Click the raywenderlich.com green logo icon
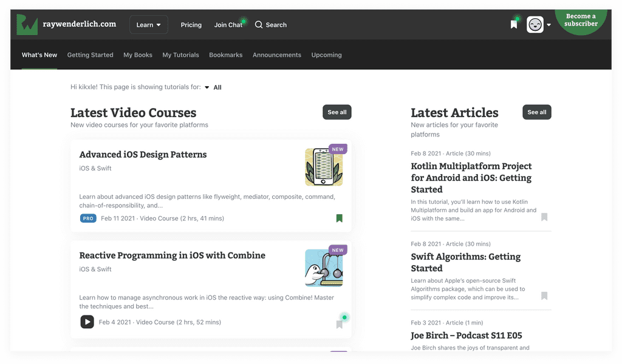This screenshot has height=364, width=622. pyautogui.click(x=27, y=24)
